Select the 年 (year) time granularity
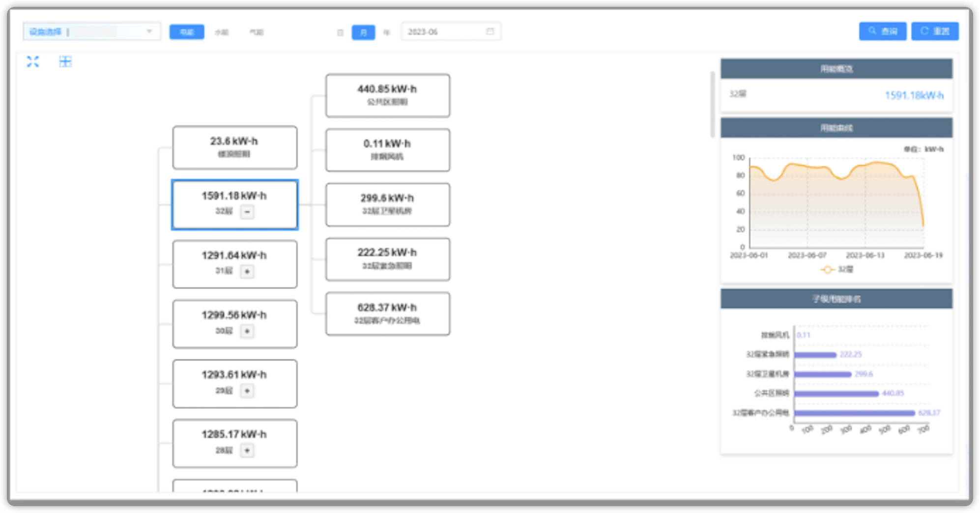 (x=387, y=32)
